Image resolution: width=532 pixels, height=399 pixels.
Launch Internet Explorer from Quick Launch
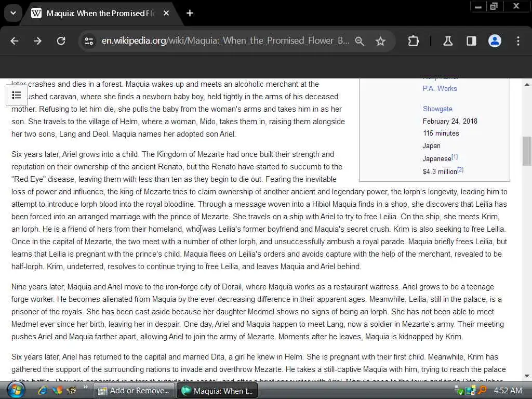pyautogui.click(x=43, y=391)
